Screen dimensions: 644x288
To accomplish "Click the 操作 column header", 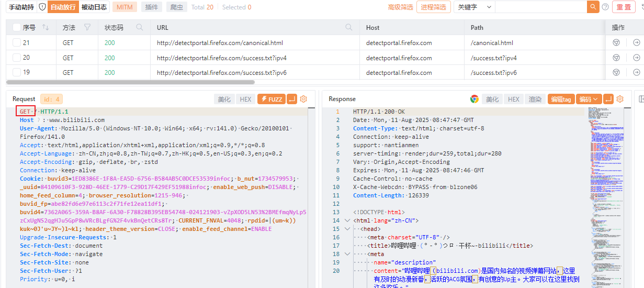I will [x=618, y=27].
